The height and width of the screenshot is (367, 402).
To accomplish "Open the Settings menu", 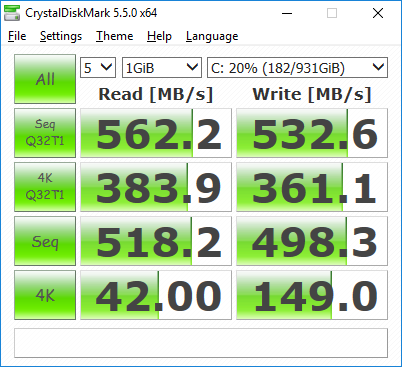I will 61,36.
